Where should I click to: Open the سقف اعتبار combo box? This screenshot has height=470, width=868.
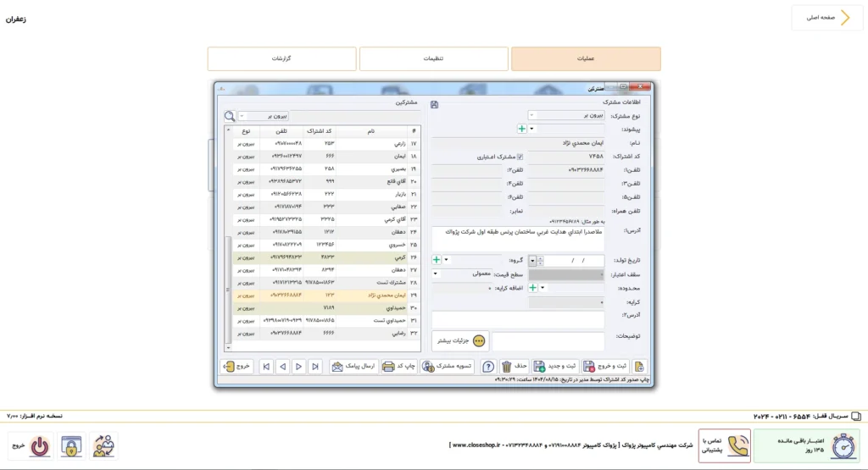pos(565,274)
